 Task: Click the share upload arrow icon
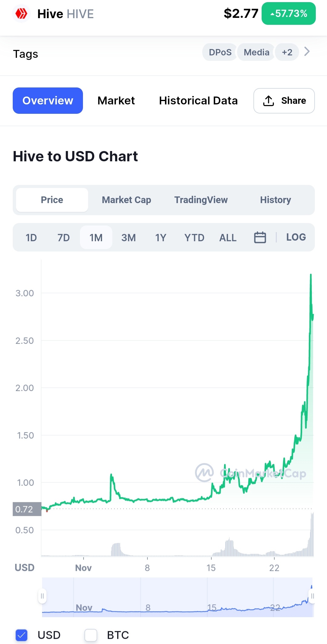coord(268,101)
